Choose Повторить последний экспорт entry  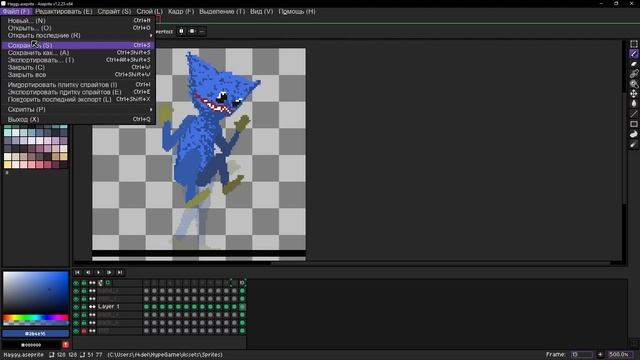[78, 99]
